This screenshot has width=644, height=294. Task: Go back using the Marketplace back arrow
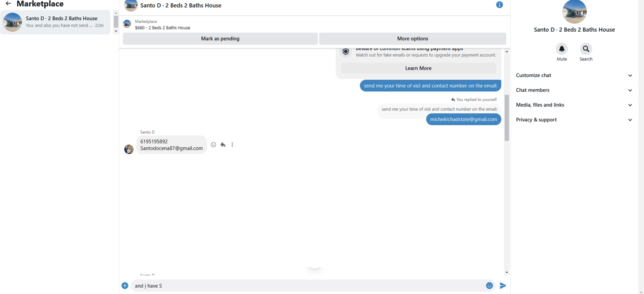coord(9,3)
